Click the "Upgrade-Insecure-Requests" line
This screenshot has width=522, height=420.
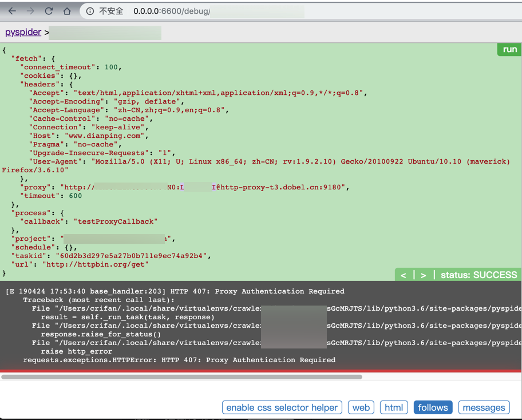coord(102,153)
